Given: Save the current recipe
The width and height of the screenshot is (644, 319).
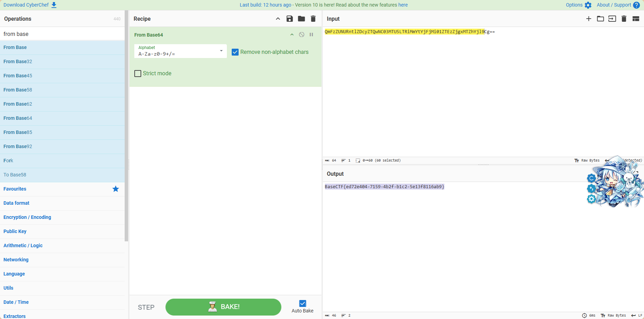Looking at the screenshot, I should (x=289, y=19).
